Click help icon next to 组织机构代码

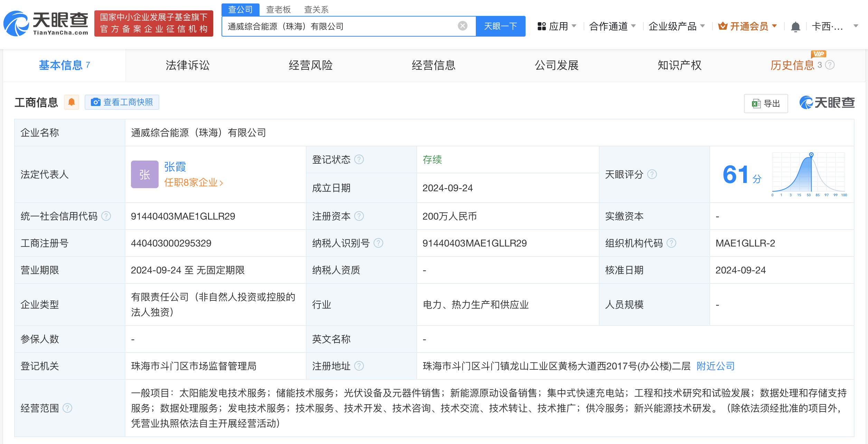click(671, 243)
